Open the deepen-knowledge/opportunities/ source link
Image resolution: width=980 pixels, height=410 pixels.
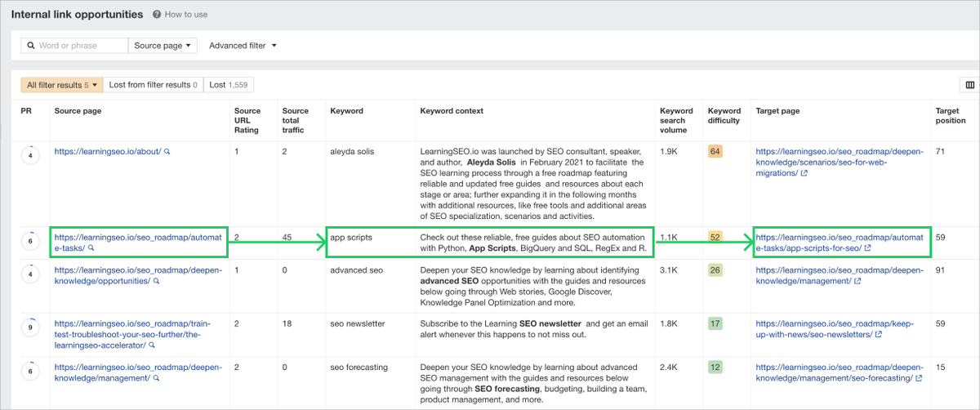tap(138, 275)
